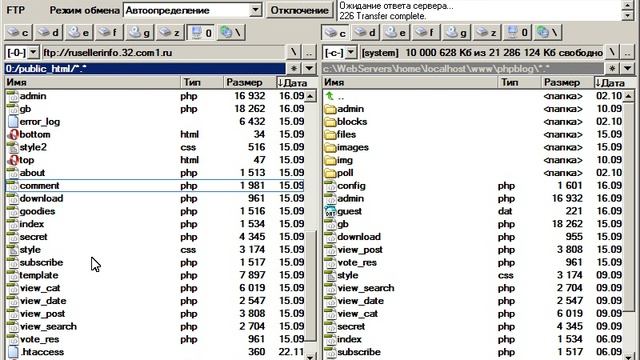Image resolution: width=640 pixels, height=360 pixels.
Task: Sort right panel by Имя column
Action: [x=410, y=82]
